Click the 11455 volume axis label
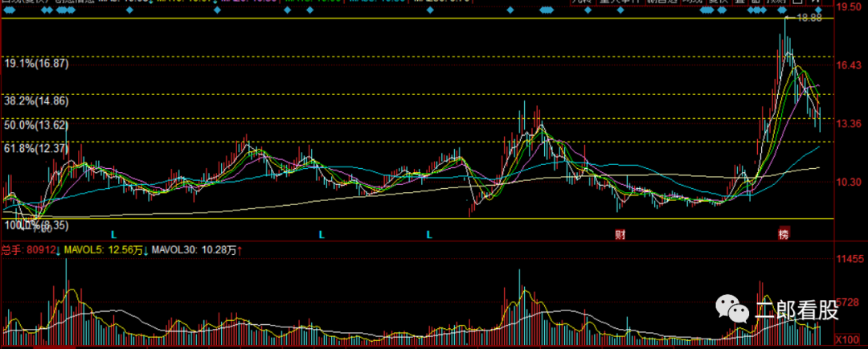 pyautogui.click(x=849, y=259)
